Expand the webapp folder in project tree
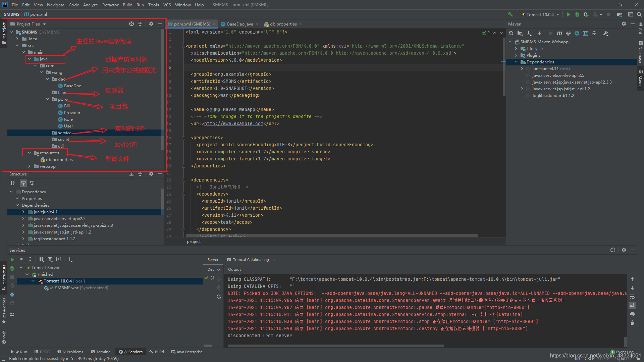 [30, 166]
